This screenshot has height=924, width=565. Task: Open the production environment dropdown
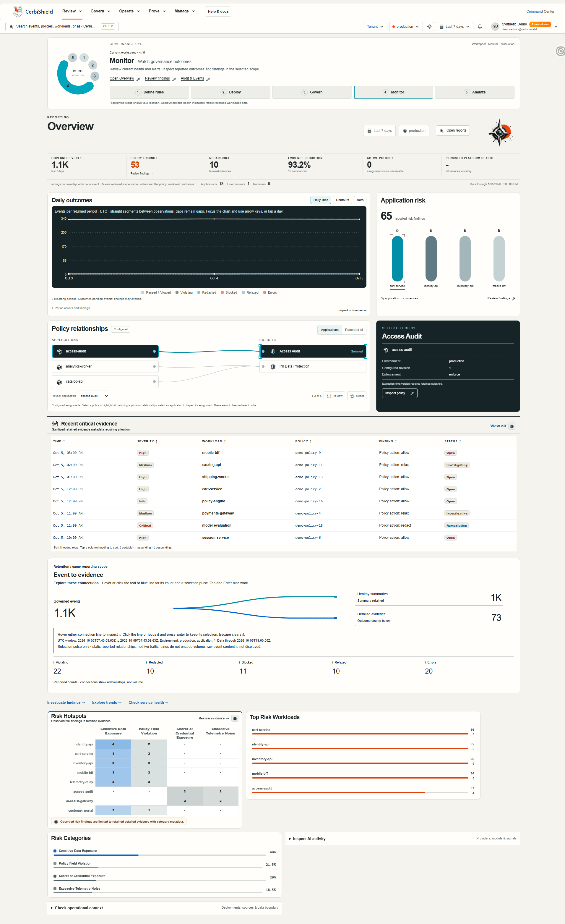[406, 27]
